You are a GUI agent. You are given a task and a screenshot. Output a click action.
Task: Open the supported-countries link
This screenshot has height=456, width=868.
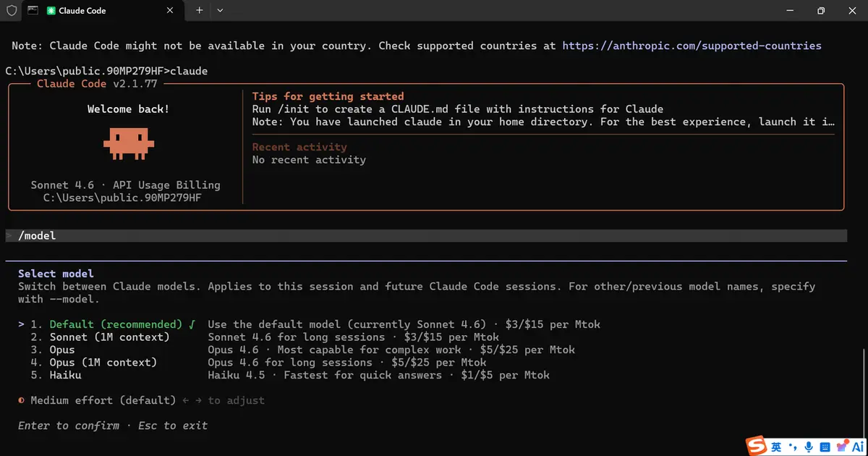tap(692, 46)
